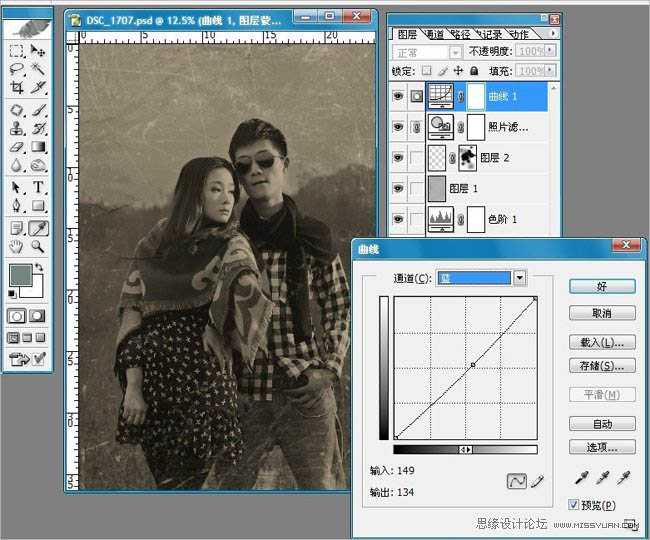Hide the 照片滤镜 layer
650x540 pixels.
[398, 127]
